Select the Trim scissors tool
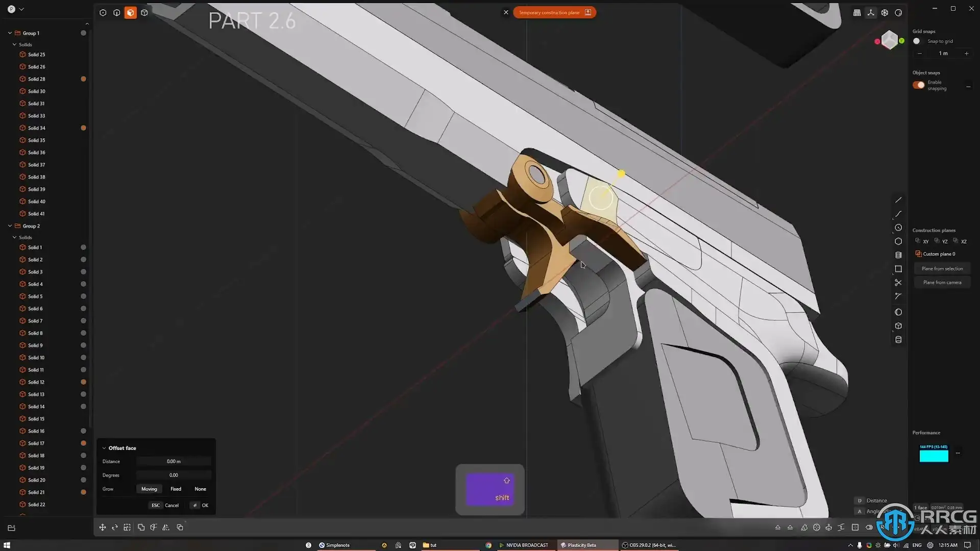This screenshot has height=551, width=980. coord(898,283)
